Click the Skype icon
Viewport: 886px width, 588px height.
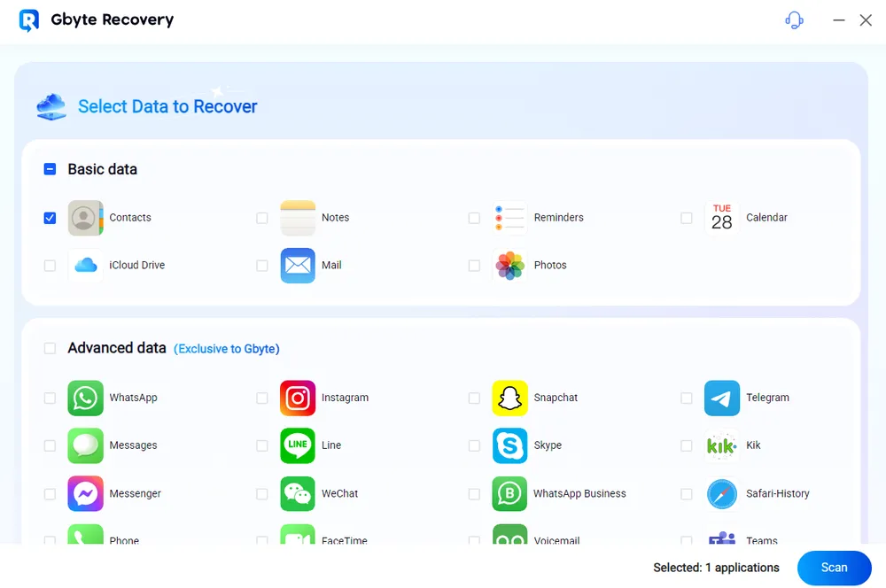[x=509, y=445]
